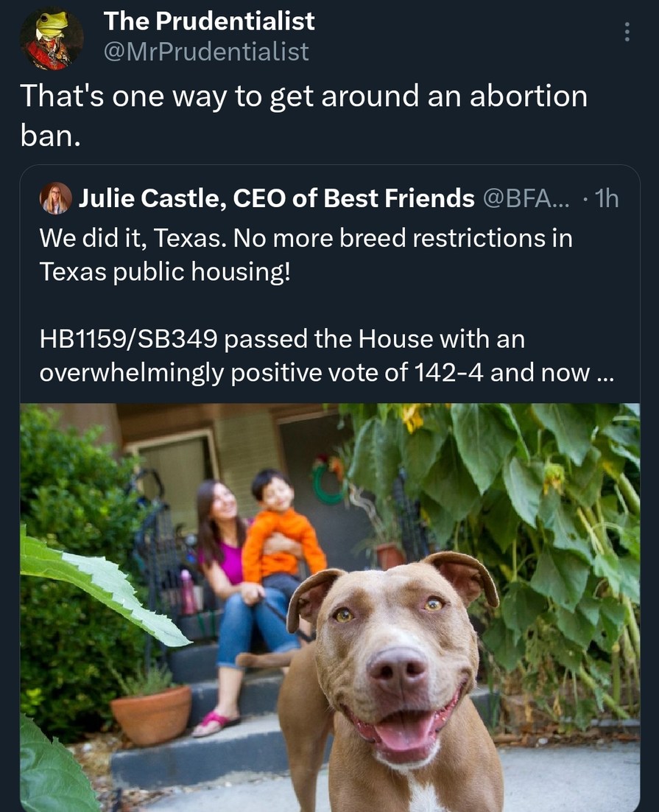Click "We did it, Texas." quoted text
This screenshot has width=659, height=812.
point(121,238)
